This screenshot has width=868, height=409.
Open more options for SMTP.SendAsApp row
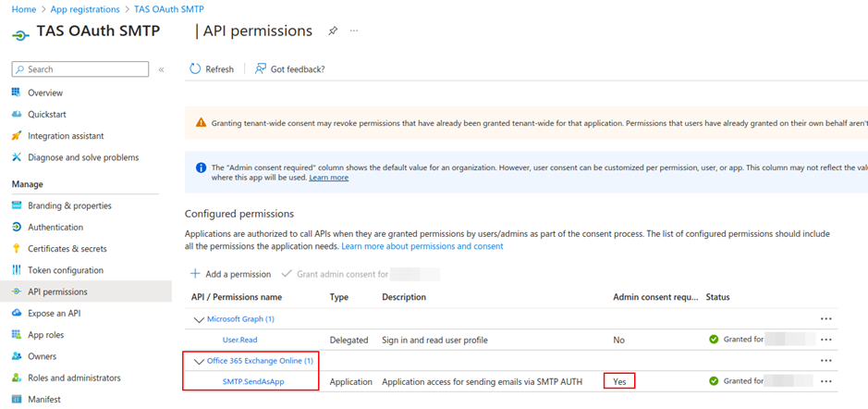point(826,381)
